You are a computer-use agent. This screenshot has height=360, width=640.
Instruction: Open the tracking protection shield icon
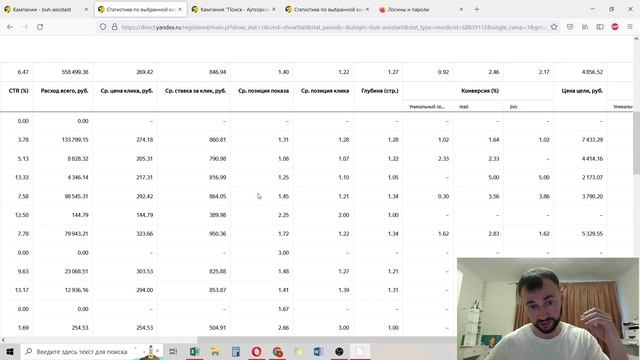tap(103, 27)
